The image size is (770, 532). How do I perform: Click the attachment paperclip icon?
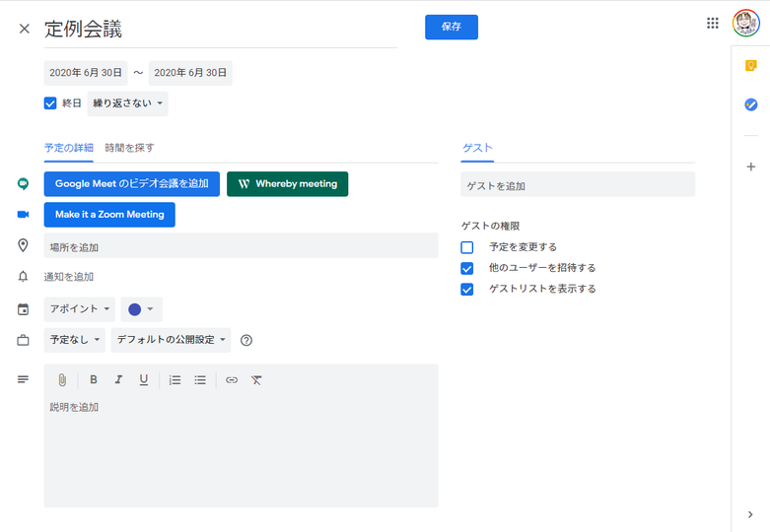coord(62,380)
